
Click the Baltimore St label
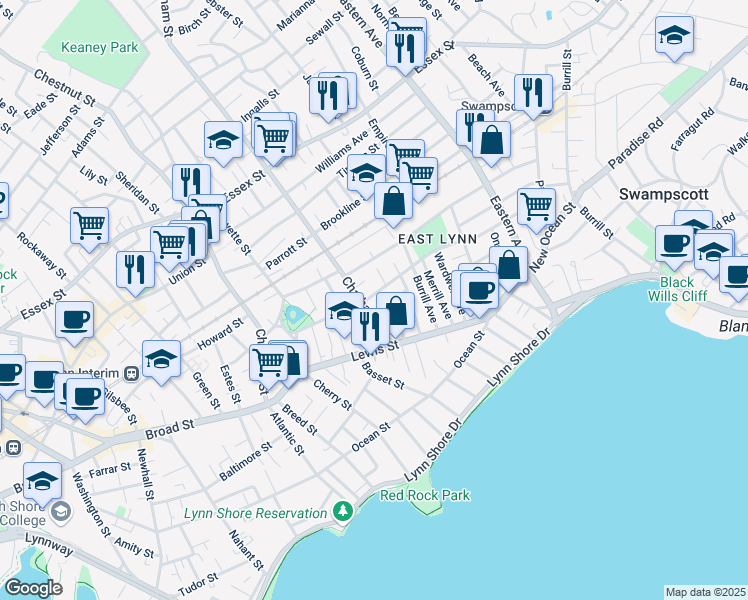(x=246, y=461)
